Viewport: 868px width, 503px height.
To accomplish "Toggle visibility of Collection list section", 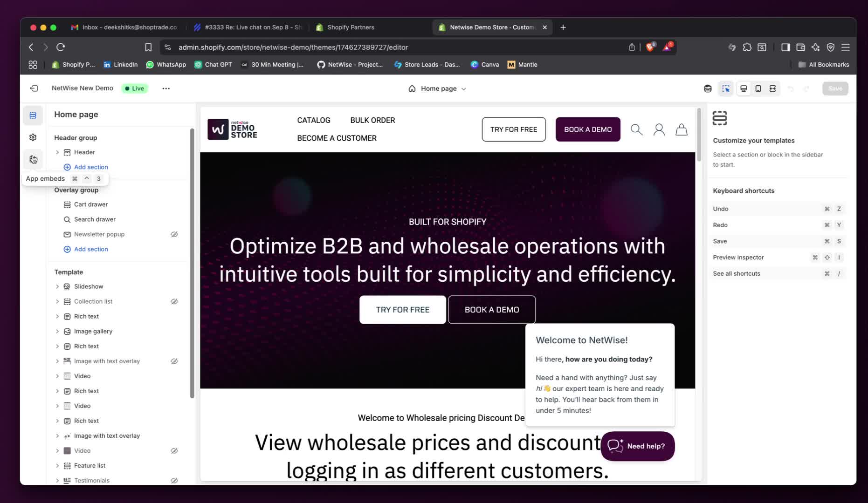I will point(174,301).
